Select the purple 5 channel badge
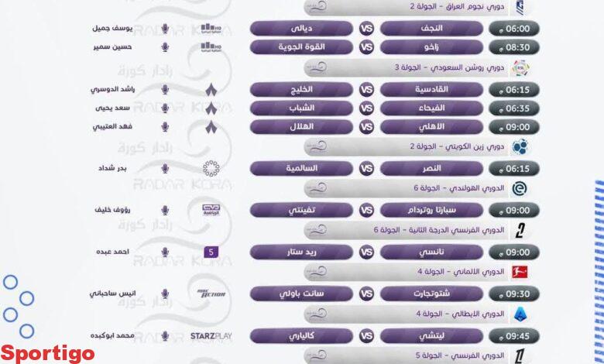 coord(211,252)
